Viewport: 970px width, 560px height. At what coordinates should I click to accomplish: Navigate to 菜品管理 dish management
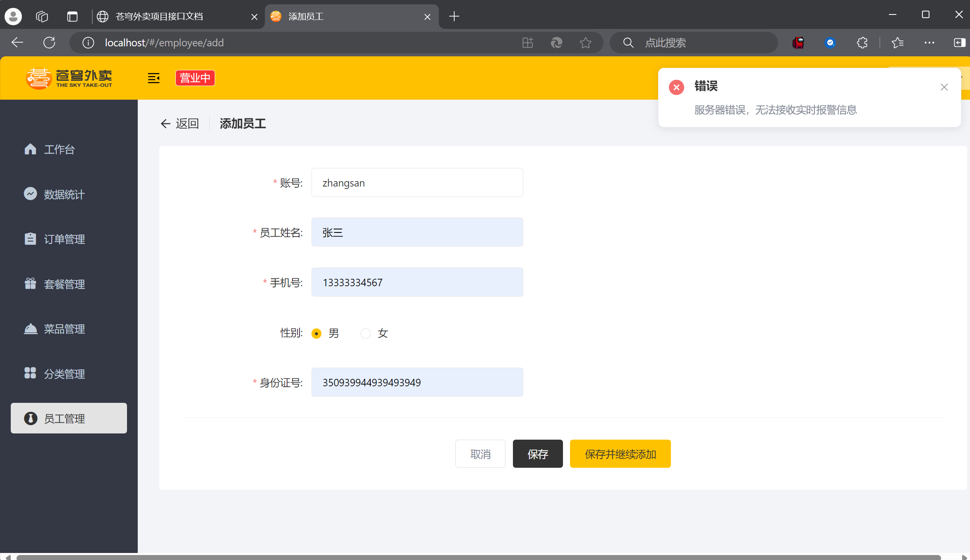click(64, 329)
